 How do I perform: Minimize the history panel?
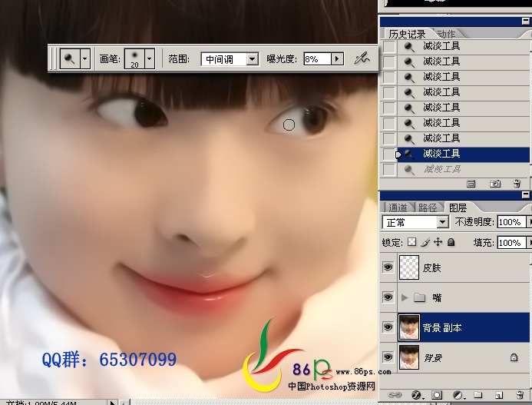pyautogui.click(x=526, y=22)
